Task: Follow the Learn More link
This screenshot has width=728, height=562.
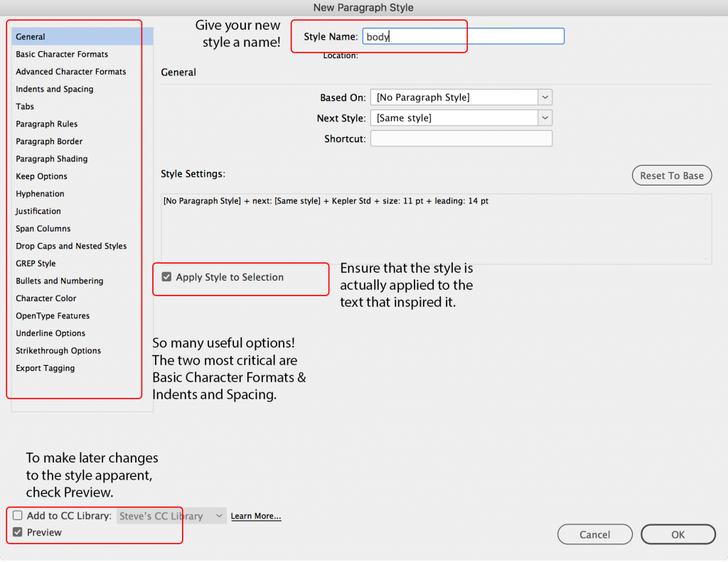Action: pyautogui.click(x=256, y=516)
